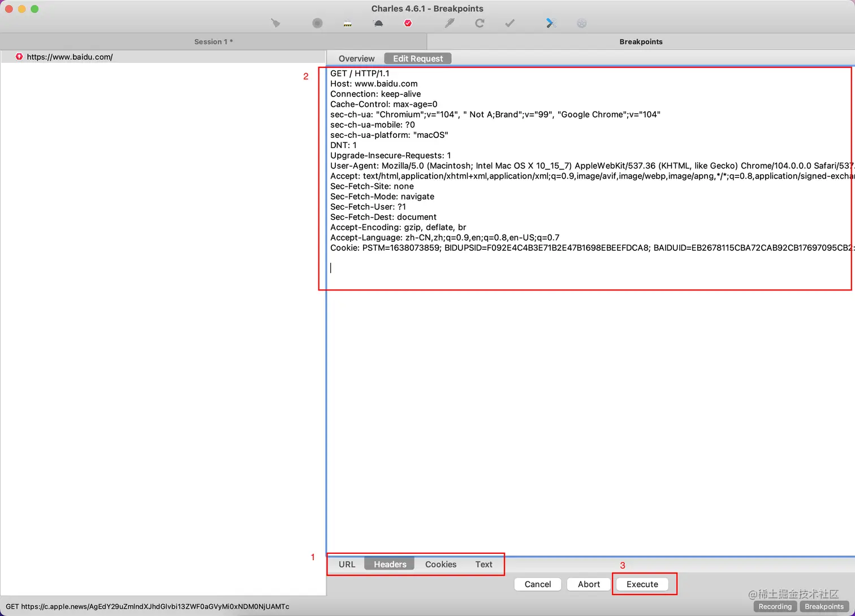This screenshot has width=855, height=616.
Task: Click the red up-arrow icon beside baidu.com
Action: (19, 57)
